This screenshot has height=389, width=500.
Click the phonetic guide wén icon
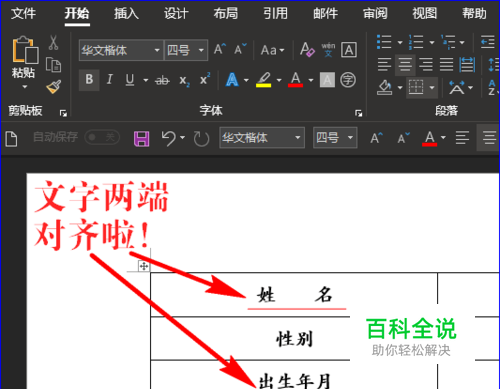tap(328, 50)
